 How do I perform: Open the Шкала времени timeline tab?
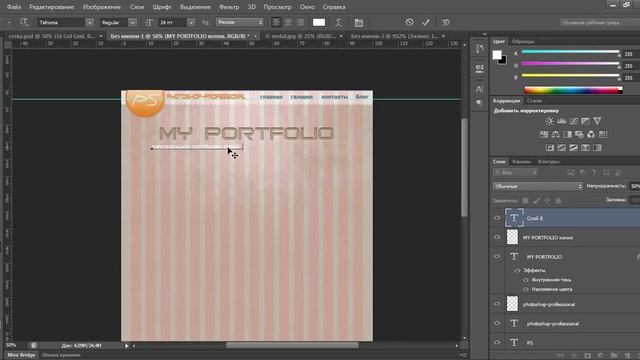pos(61,355)
